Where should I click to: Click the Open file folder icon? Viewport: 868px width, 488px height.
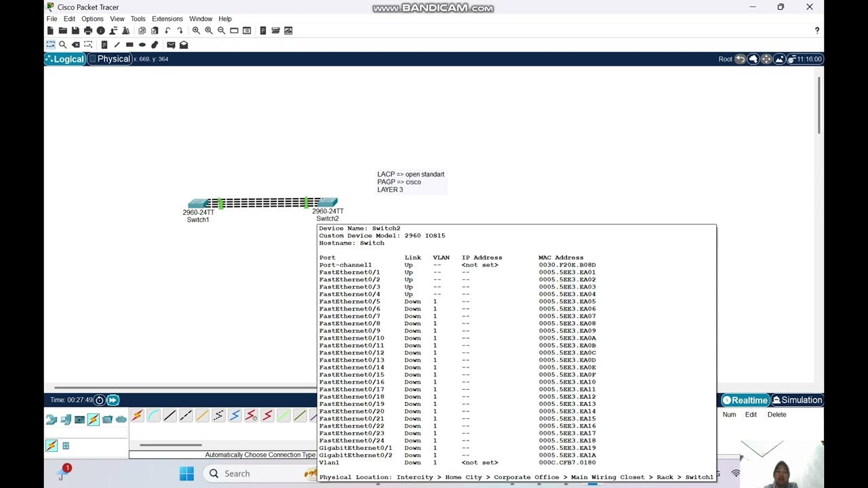coord(62,30)
